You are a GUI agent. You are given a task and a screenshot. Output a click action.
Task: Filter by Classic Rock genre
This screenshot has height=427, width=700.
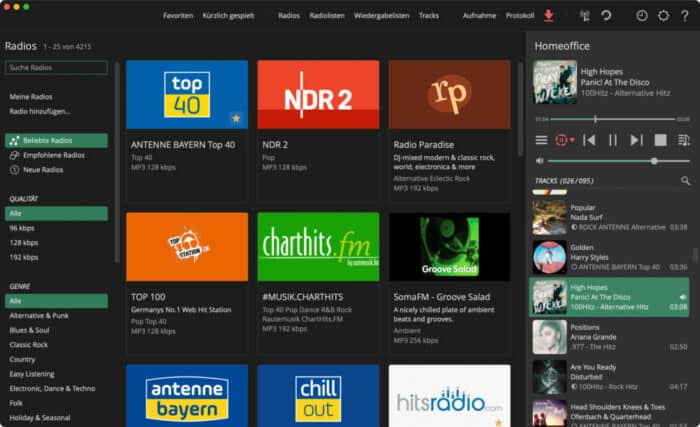click(29, 345)
